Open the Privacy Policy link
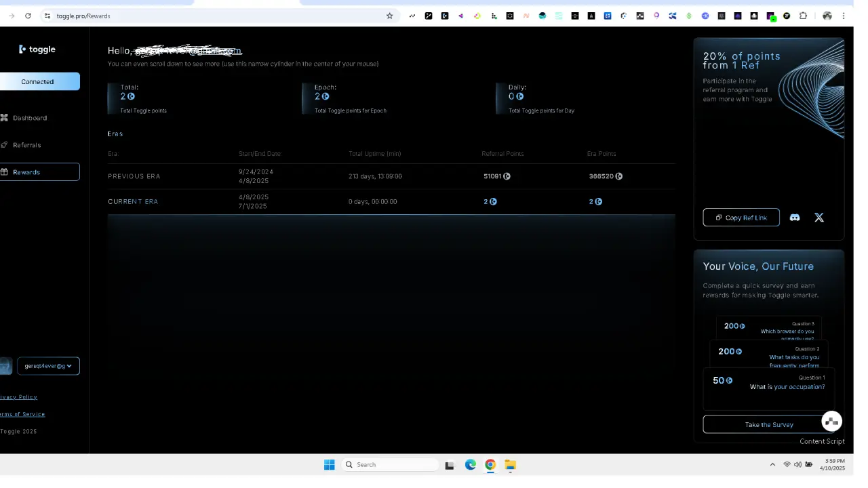Screen dimensions: 868x488 coord(18,397)
